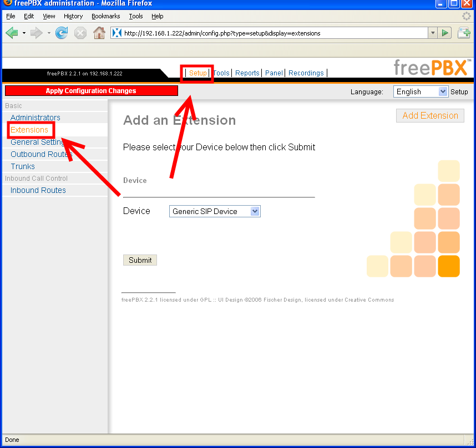Image resolution: width=476 pixels, height=448 pixels.
Task: Open Extensions in the sidebar
Action: tap(29, 130)
